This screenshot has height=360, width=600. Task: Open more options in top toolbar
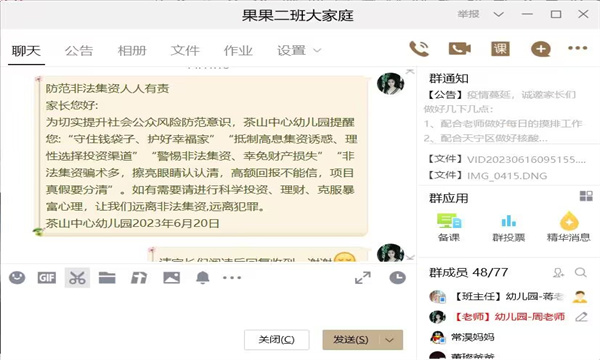[577, 48]
